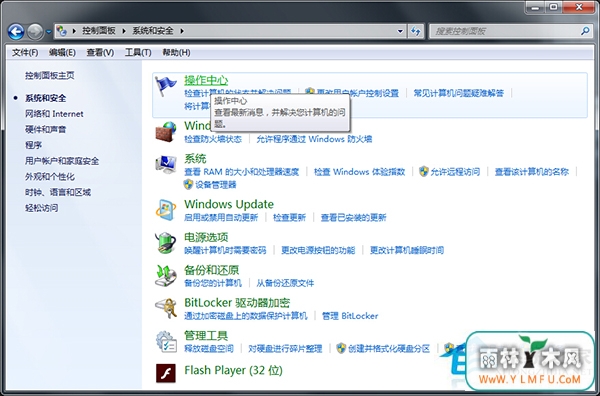
Task: Expand the root breadcrumb arrow before 控制面板
Action: (73, 31)
